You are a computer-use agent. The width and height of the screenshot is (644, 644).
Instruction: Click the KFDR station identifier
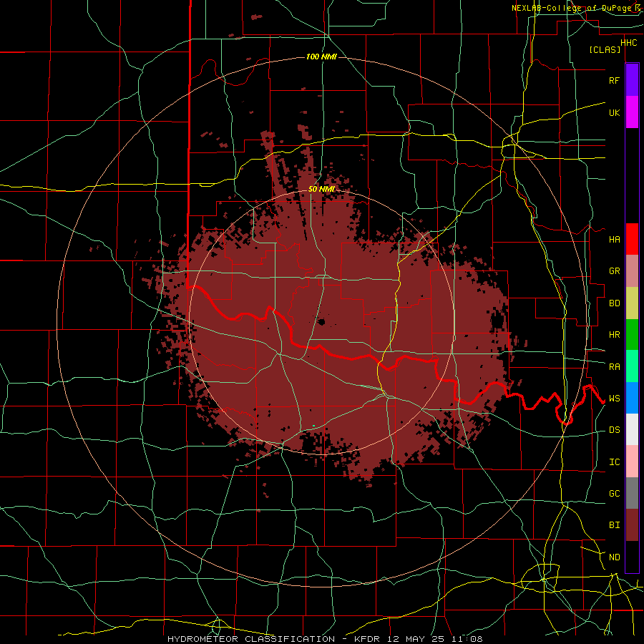369,639
